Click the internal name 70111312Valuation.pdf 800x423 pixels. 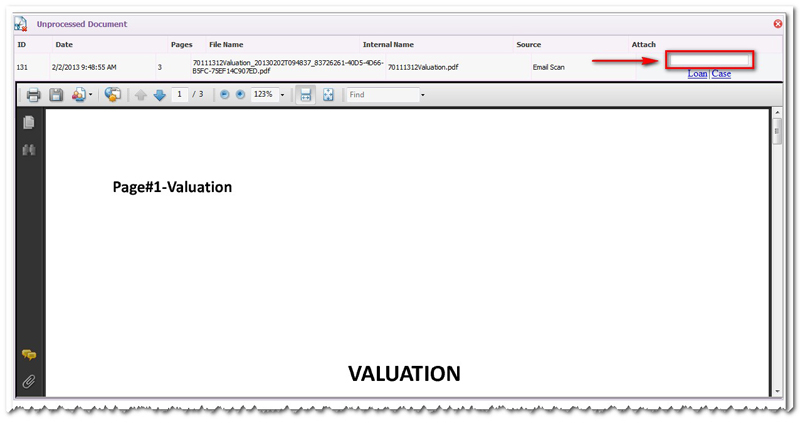[423, 67]
